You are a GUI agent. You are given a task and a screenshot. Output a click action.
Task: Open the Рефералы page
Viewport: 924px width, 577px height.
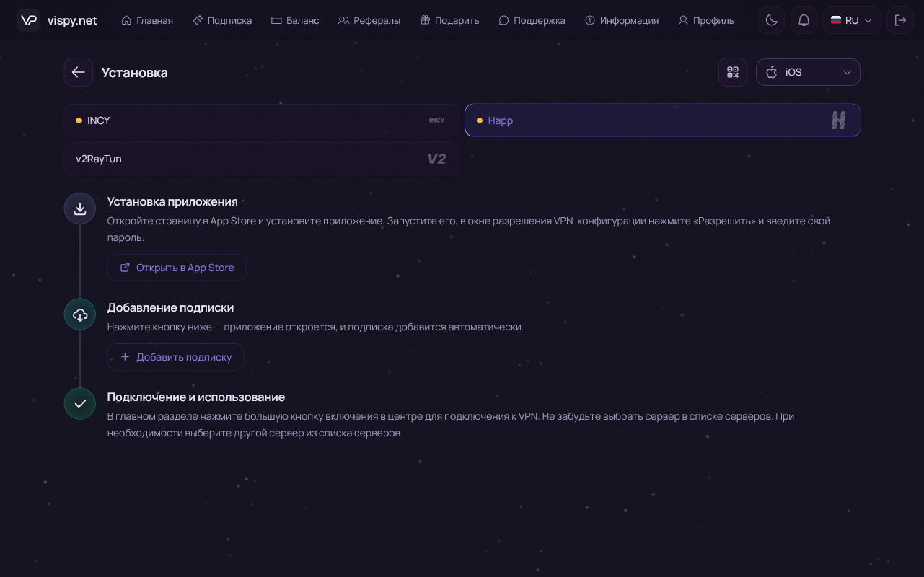click(x=369, y=20)
